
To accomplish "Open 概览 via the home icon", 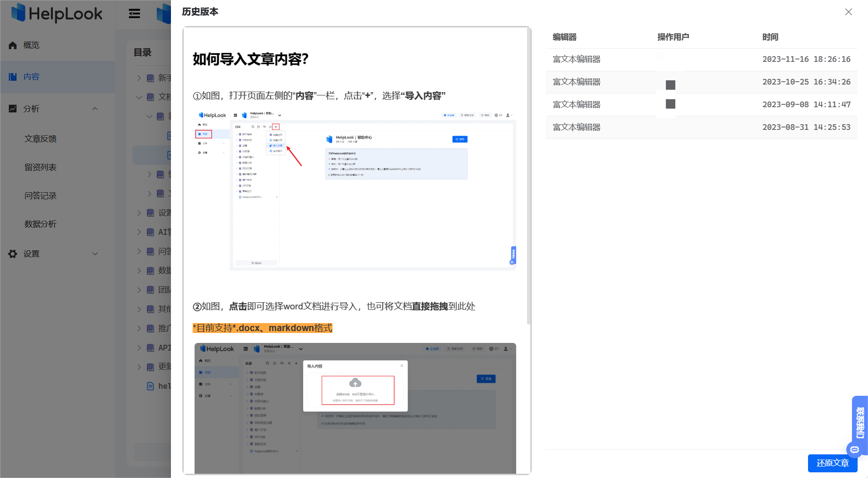I will [13, 45].
